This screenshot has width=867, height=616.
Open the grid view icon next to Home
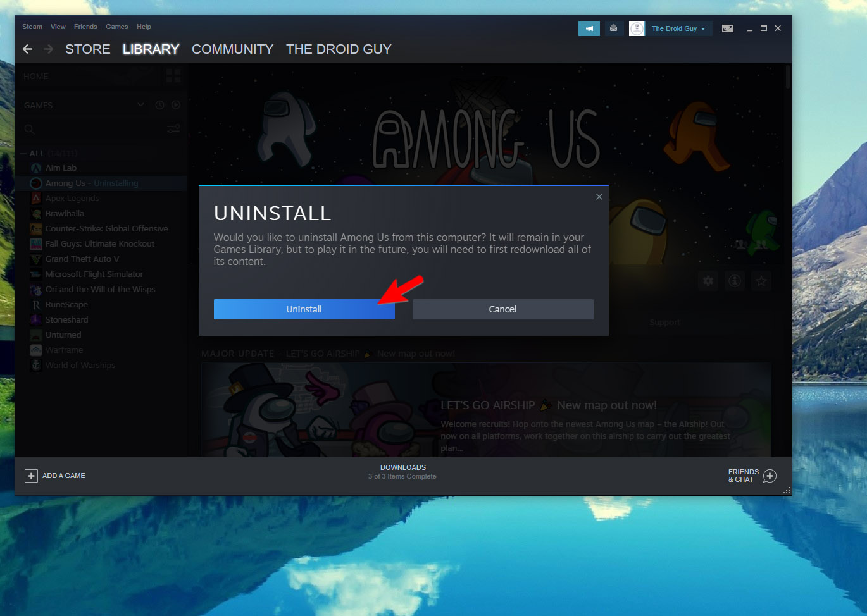173,75
